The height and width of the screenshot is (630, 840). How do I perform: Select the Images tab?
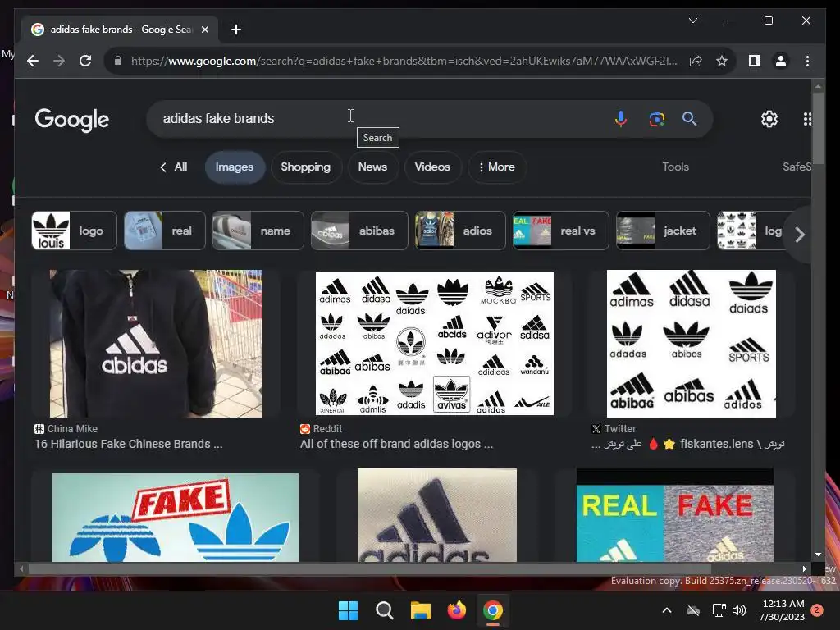(x=235, y=167)
